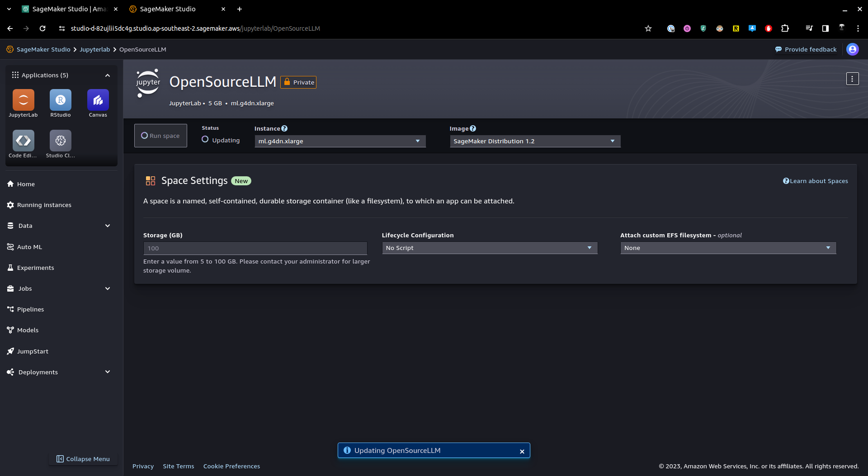Open the Code Editor application icon
Image resolution: width=868 pixels, height=476 pixels.
pyautogui.click(x=23, y=141)
